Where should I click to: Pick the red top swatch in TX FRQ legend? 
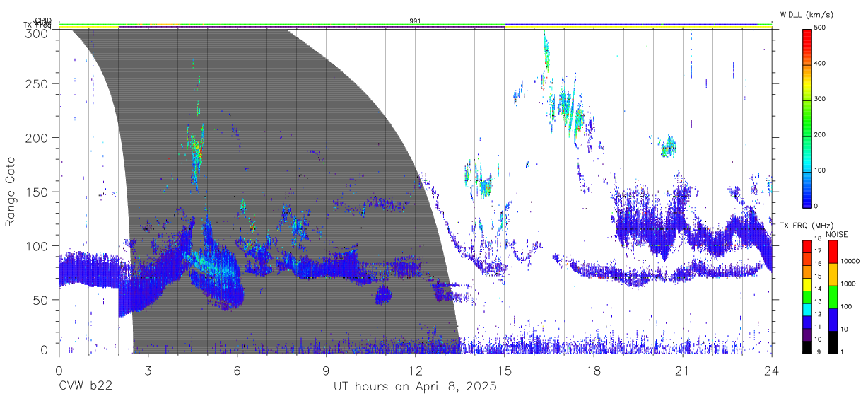tap(807, 246)
